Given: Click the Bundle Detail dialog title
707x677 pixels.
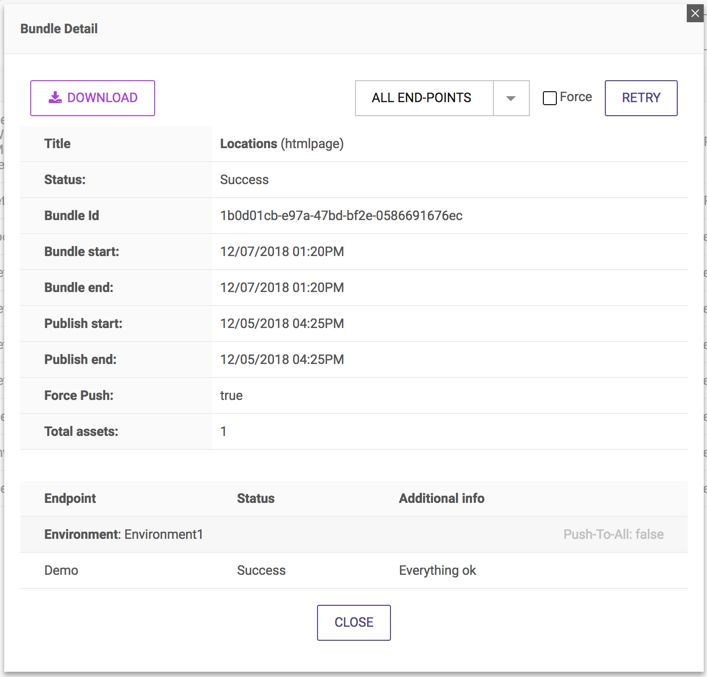Looking at the screenshot, I should pos(59,29).
